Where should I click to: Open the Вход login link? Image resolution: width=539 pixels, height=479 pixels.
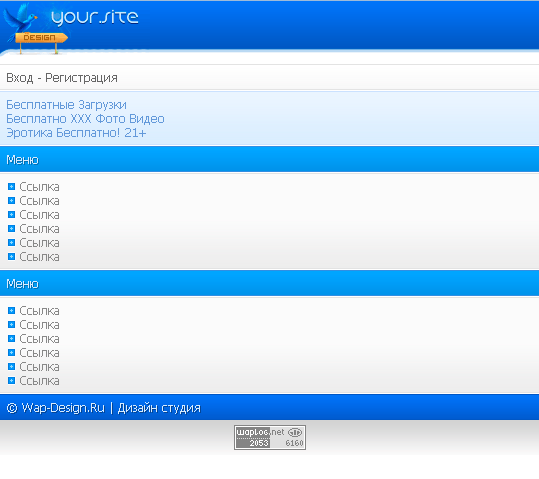click(x=20, y=78)
